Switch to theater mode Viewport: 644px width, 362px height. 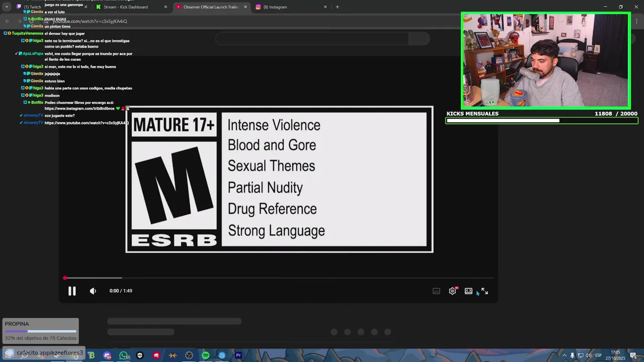click(468, 291)
